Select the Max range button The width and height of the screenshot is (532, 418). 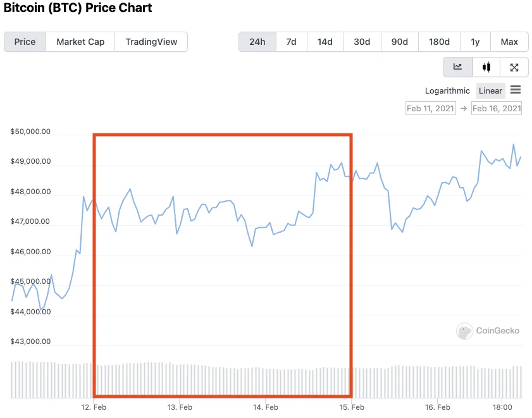tap(509, 42)
